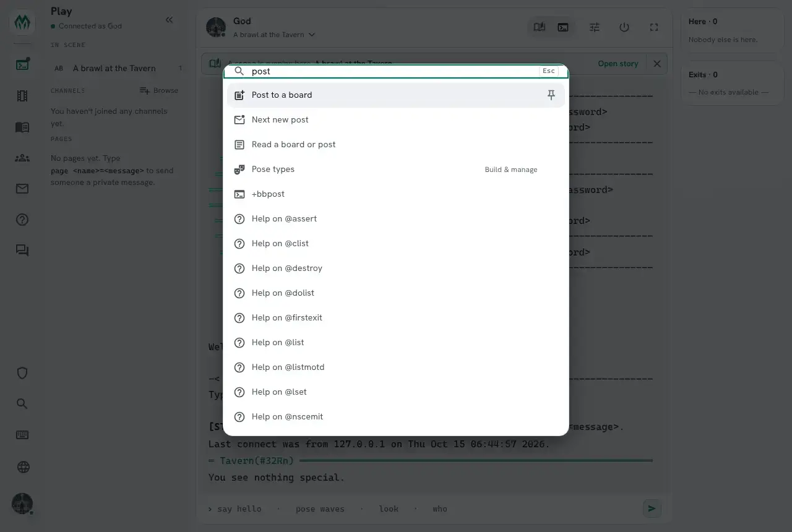Viewport: 792px width, 532px height.
Task: Click the Tavern(#32Rn) room title
Action: (257, 461)
